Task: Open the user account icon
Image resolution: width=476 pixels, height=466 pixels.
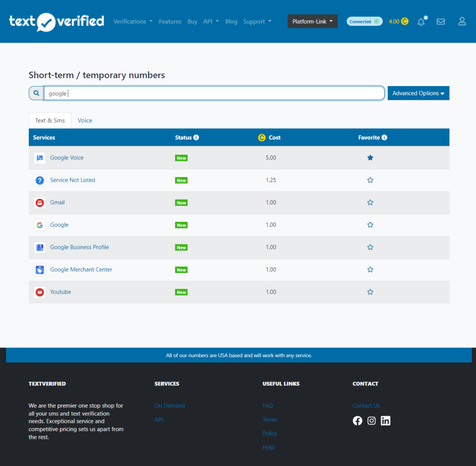Action: (x=462, y=21)
